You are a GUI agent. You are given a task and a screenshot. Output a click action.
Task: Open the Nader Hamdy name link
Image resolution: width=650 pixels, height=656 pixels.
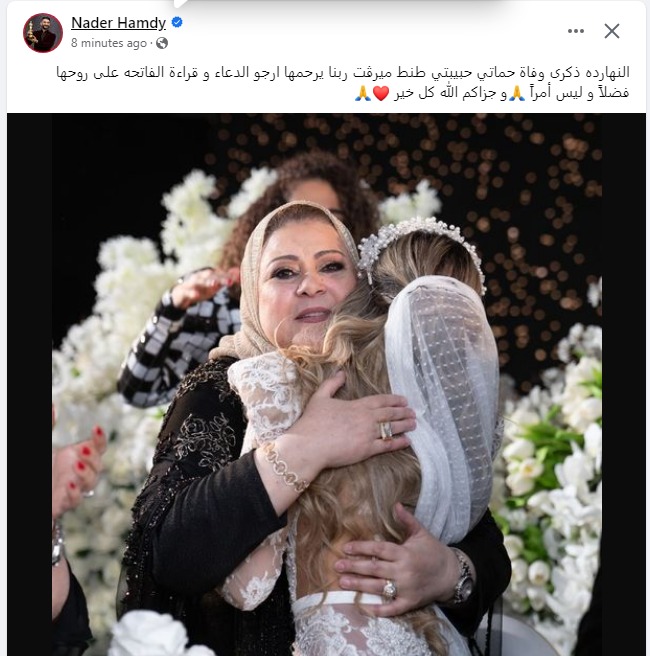118,23
